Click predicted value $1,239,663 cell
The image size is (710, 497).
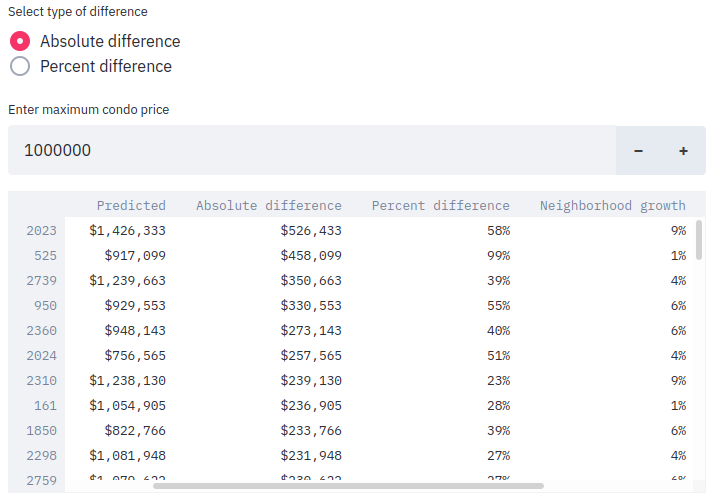tap(127, 281)
